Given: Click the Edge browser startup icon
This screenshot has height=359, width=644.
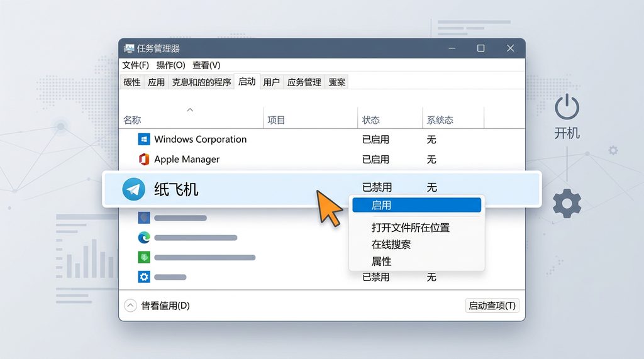Looking at the screenshot, I should point(144,238).
